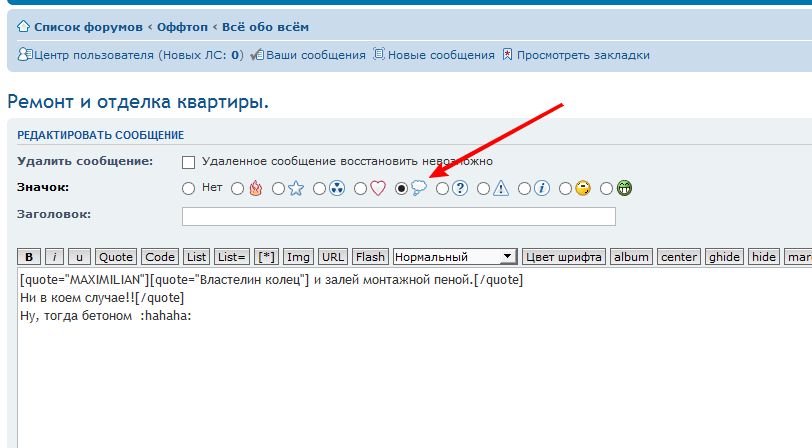Insert a List tag
Screen dimensions: 812x448
click(196, 257)
